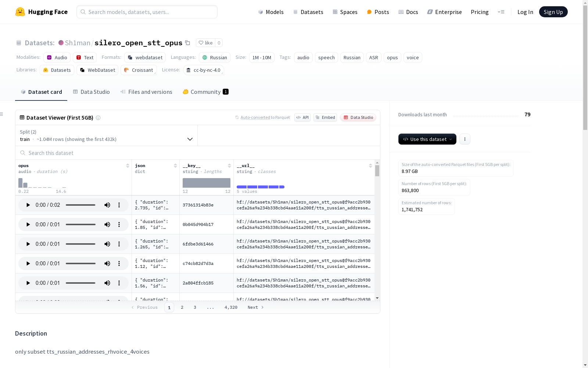
Task: Mute audio for the c74cb82d7d3a row
Action: point(107,263)
